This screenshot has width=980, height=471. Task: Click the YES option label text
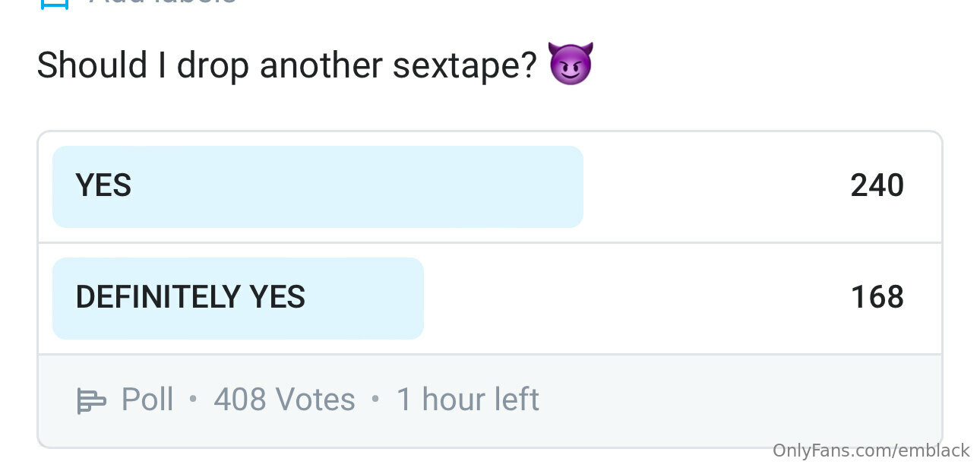pyautogui.click(x=103, y=186)
